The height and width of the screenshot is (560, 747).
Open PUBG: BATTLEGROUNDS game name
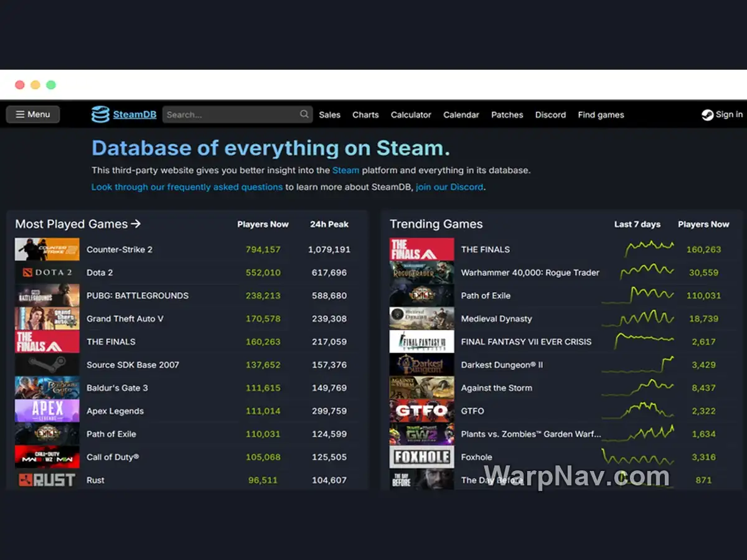pyautogui.click(x=138, y=296)
